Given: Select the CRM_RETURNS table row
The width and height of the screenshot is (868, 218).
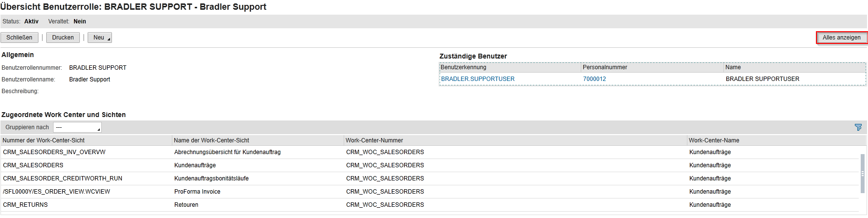Looking at the screenshot, I should [430, 205].
